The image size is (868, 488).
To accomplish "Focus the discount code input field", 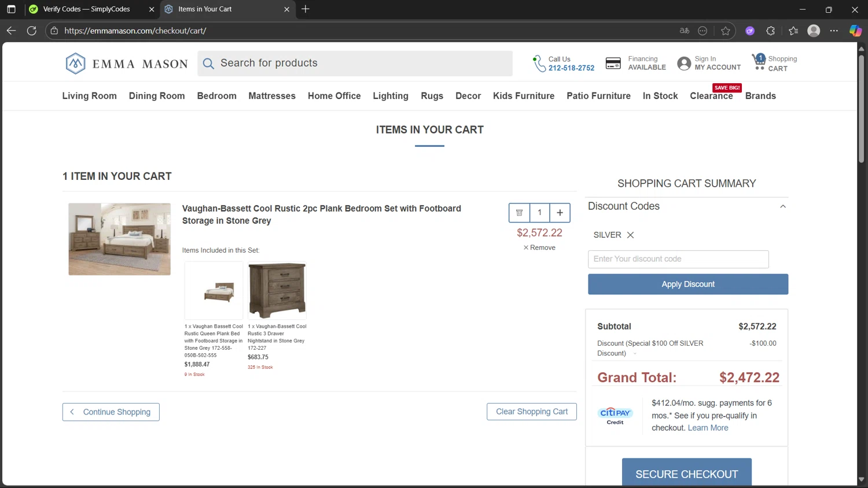I will [678, 259].
